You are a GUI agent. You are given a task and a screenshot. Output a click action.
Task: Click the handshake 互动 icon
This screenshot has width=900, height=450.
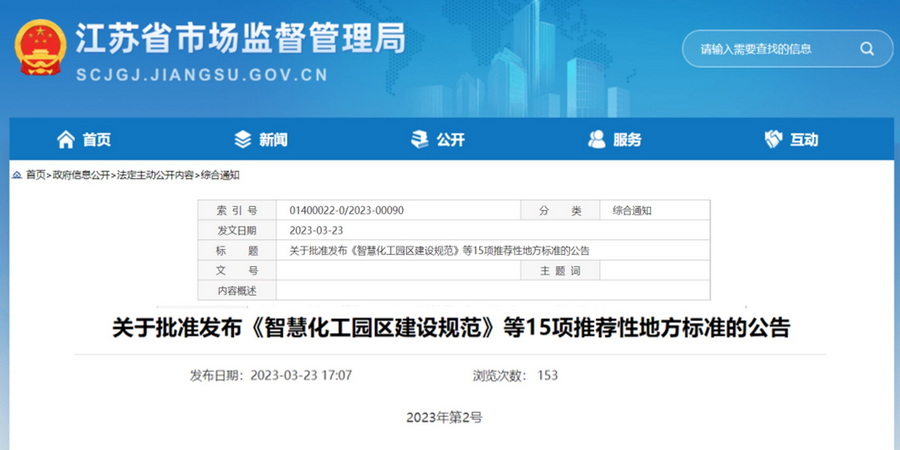(x=773, y=139)
